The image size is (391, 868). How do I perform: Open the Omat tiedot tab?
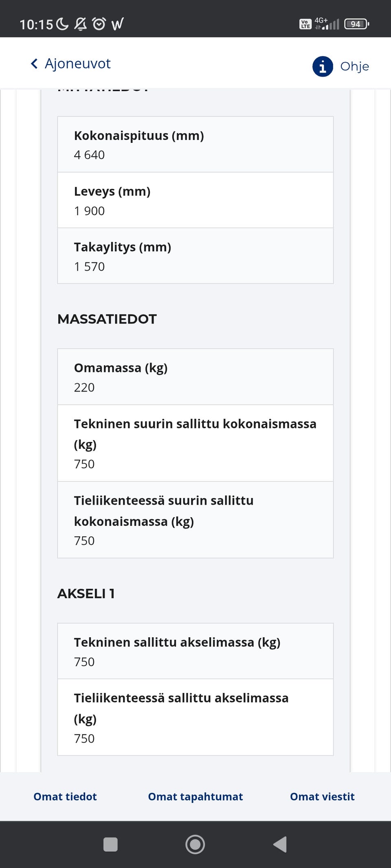65,796
